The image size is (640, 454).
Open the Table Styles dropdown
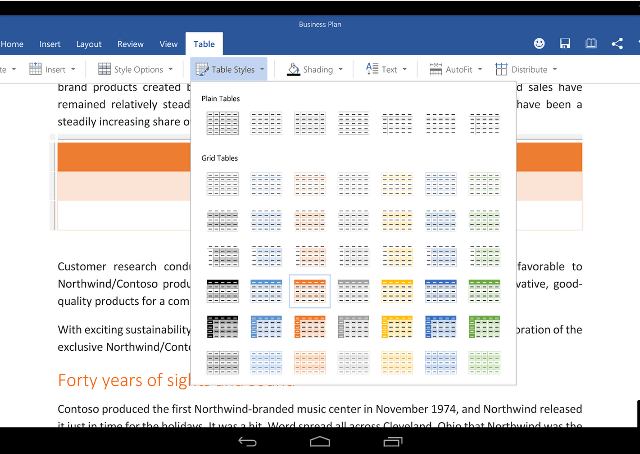229,69
